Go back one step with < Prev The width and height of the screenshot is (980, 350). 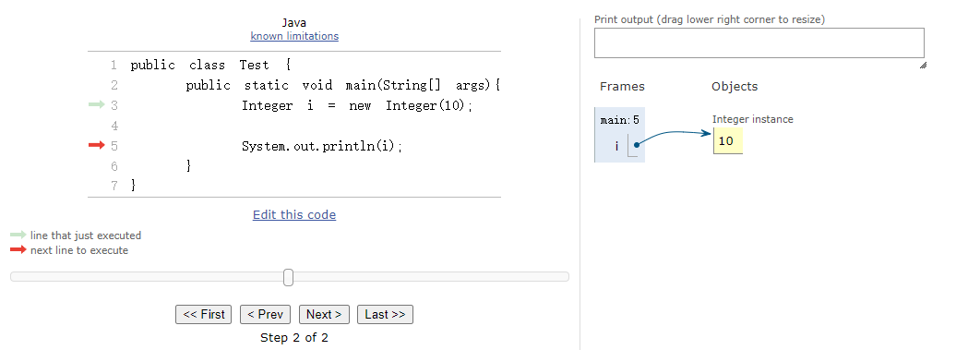pyautogui.click(x=265, y=314)
